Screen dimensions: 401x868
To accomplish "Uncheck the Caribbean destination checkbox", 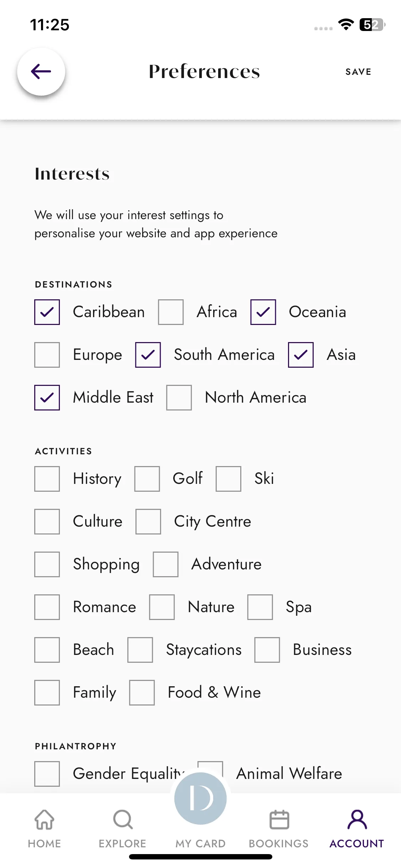I will point(47,312).
